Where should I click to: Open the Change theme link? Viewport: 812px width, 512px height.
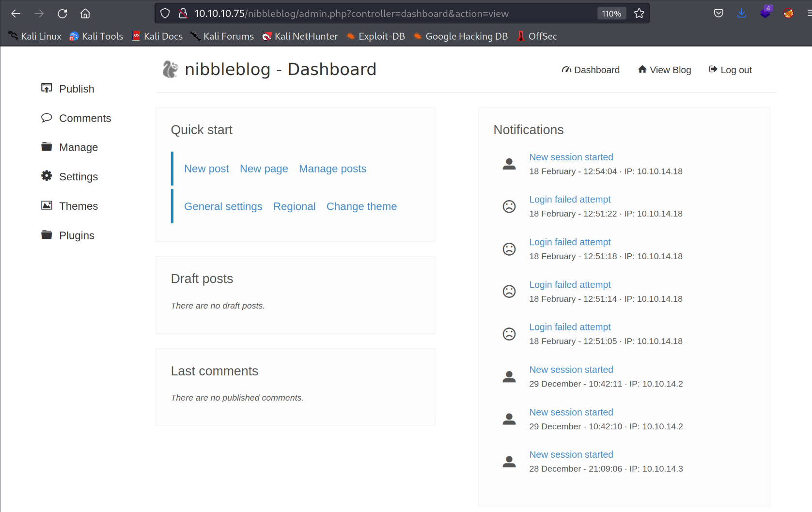(x=361, y=206)
